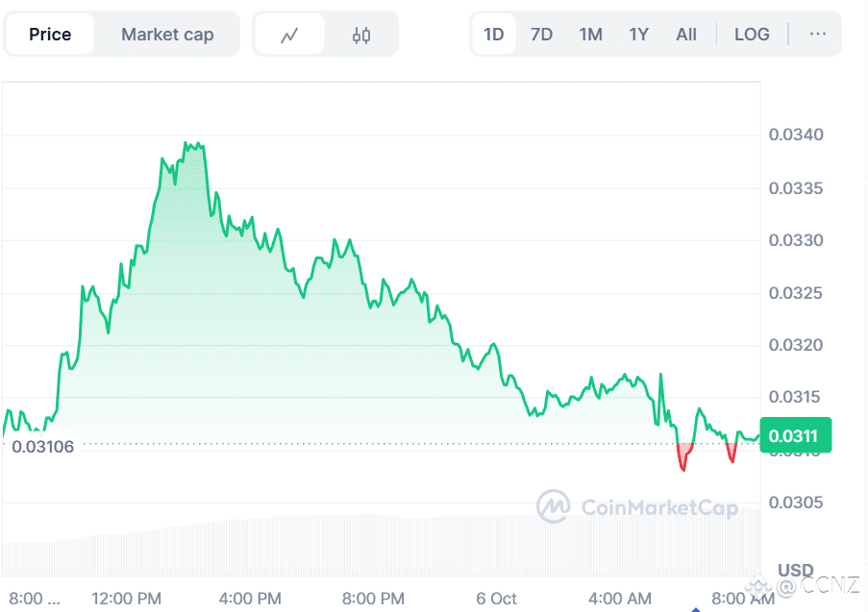
Task: Select the Market cap tab
Action: click(x=167, y=35)
